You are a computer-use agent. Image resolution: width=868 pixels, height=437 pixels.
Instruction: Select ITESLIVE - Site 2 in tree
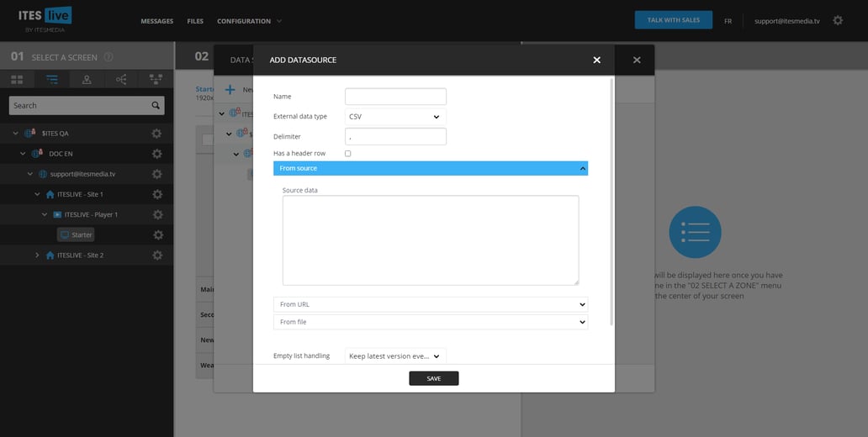80,255
